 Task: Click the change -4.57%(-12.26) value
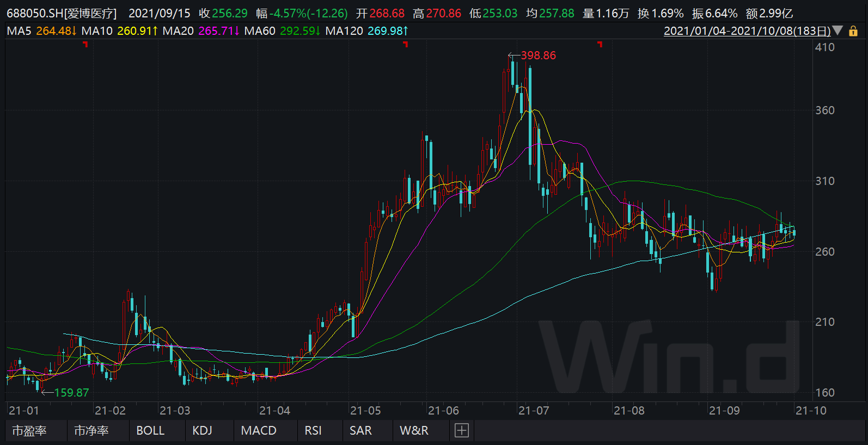309,14
